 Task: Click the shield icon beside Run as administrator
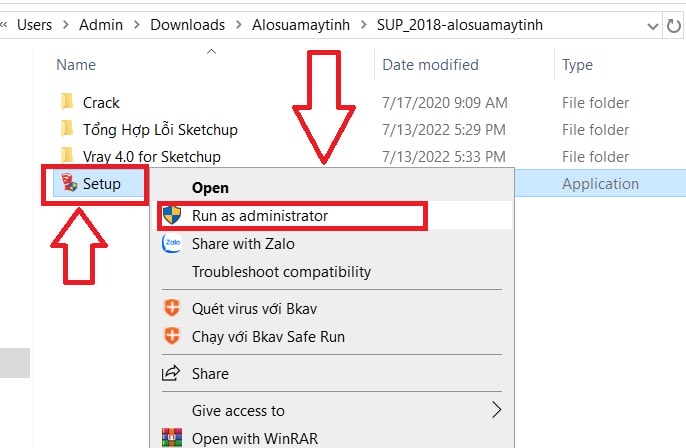click(172, 215)
